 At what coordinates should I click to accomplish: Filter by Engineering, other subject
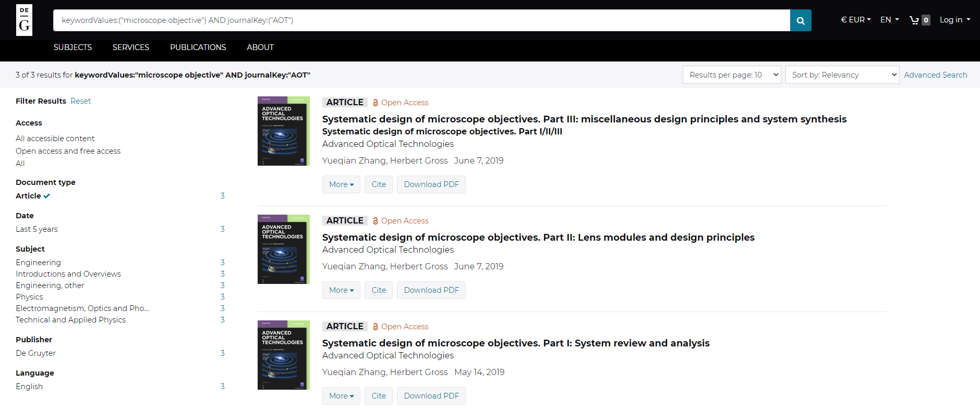pos(50,285)
